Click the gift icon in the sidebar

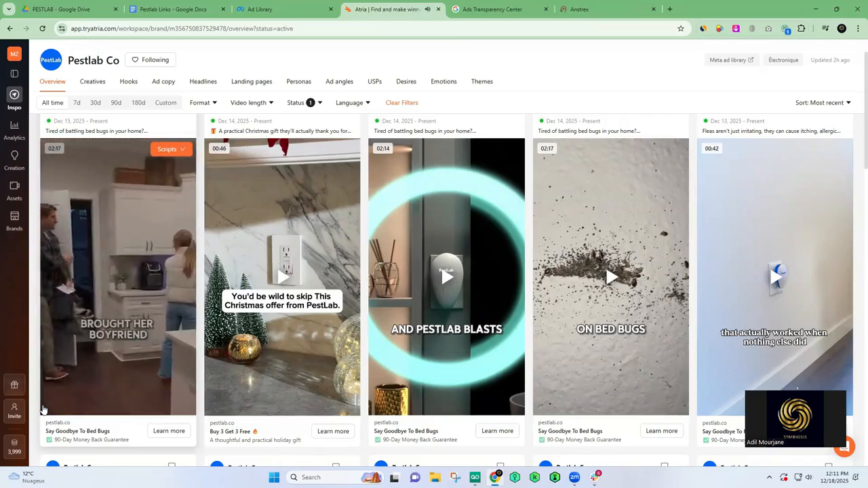[x=14, y=385]
